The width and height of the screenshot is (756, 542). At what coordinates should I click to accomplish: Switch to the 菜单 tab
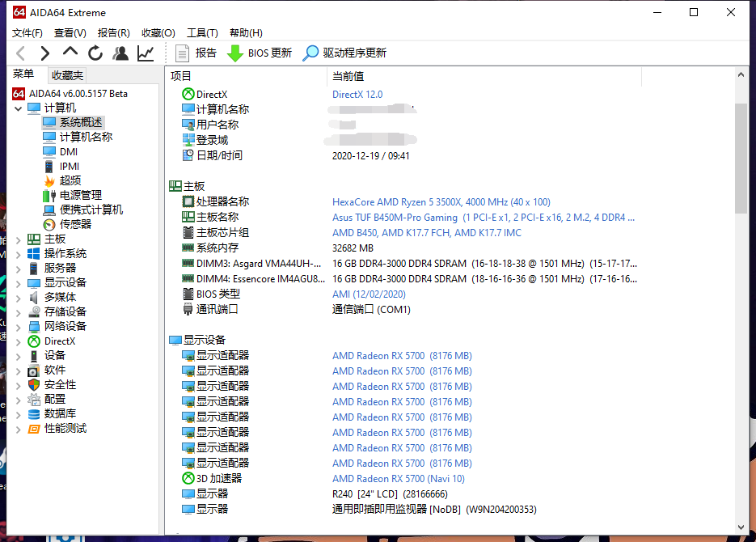coord(23,74)
